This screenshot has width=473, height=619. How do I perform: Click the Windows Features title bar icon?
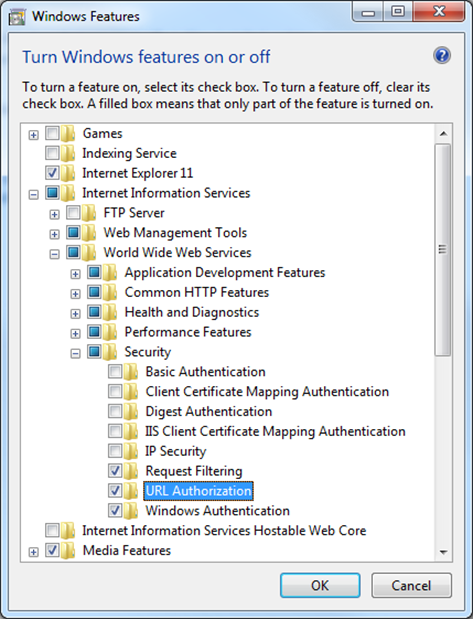[17, 17]
